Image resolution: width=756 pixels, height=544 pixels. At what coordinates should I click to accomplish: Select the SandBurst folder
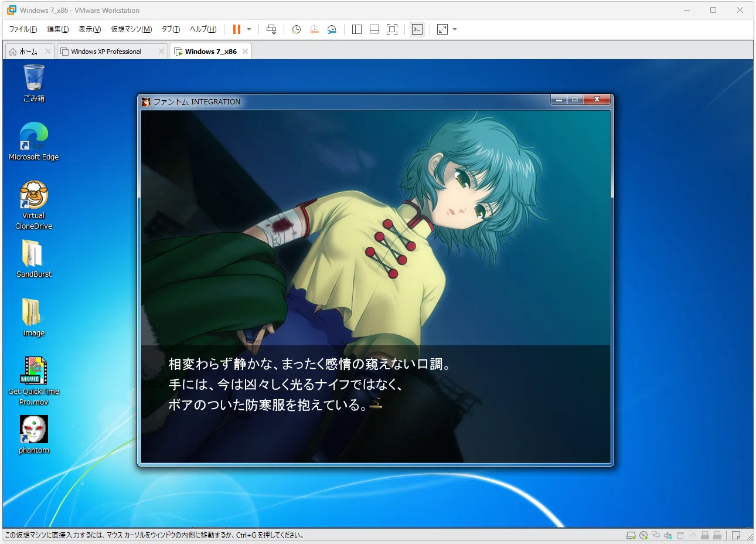(x=34, y=259)
